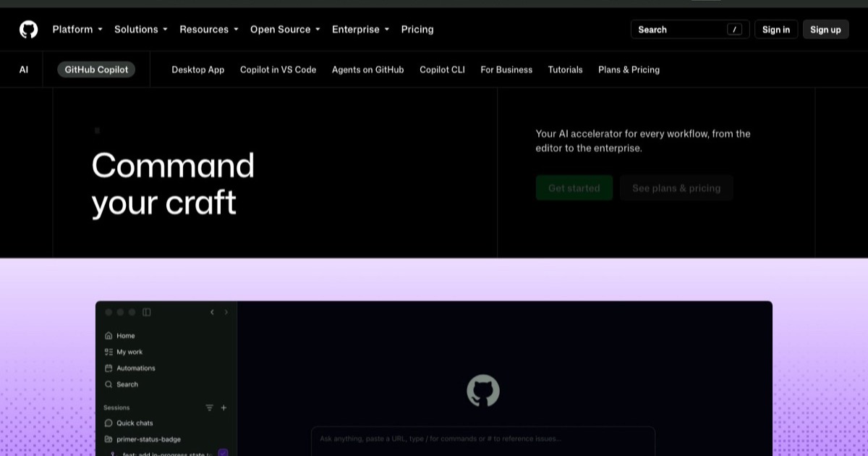This screenshot has height=456, width=868.
Task: Expand the Solutions dropdown menu
Action: [141, 30]
